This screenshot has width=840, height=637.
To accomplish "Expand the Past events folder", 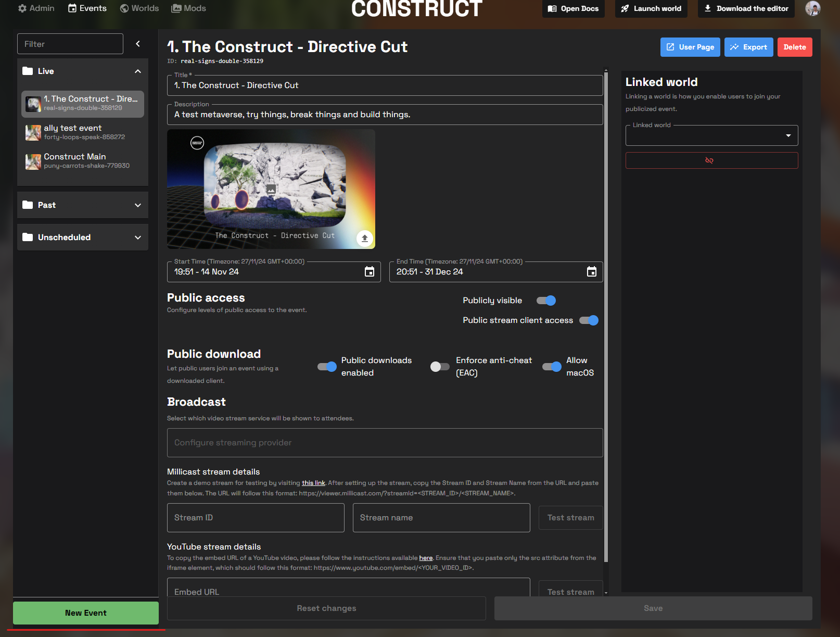I will (83, 205).
